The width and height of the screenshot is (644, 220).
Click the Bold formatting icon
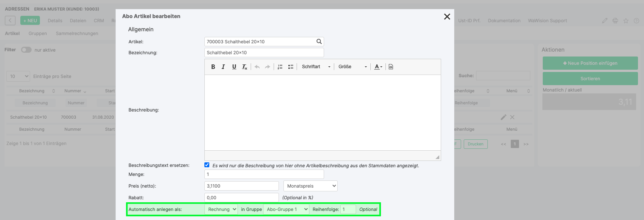point(213,67)
